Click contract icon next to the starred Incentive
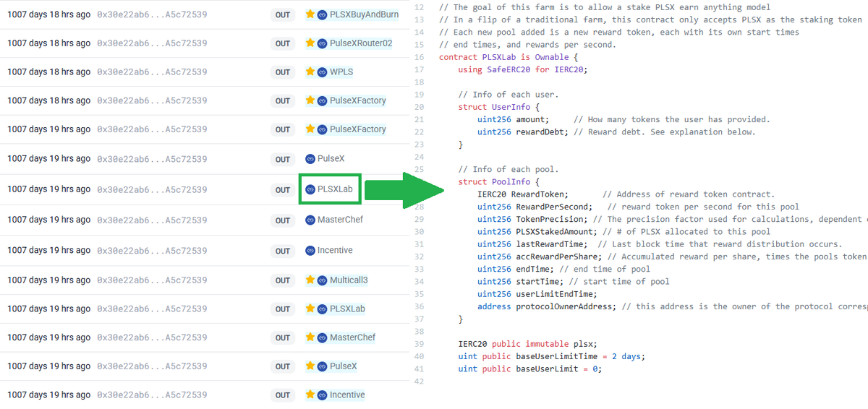 [323, 395]
